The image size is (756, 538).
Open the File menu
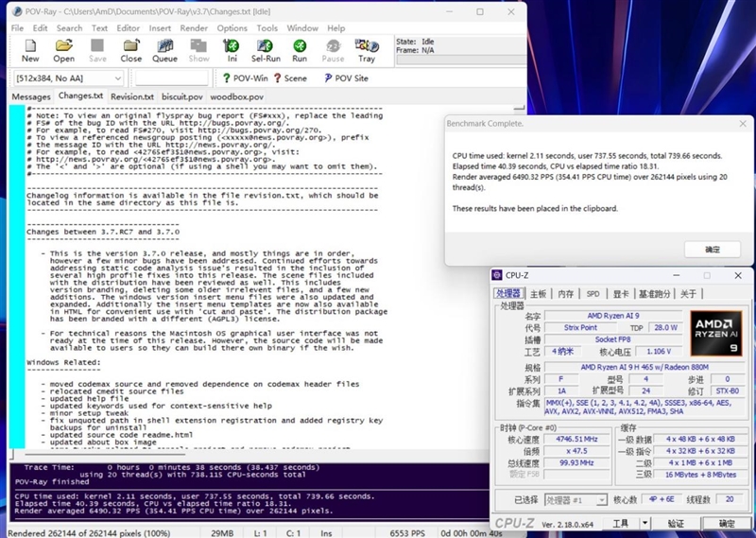[17, 28]
